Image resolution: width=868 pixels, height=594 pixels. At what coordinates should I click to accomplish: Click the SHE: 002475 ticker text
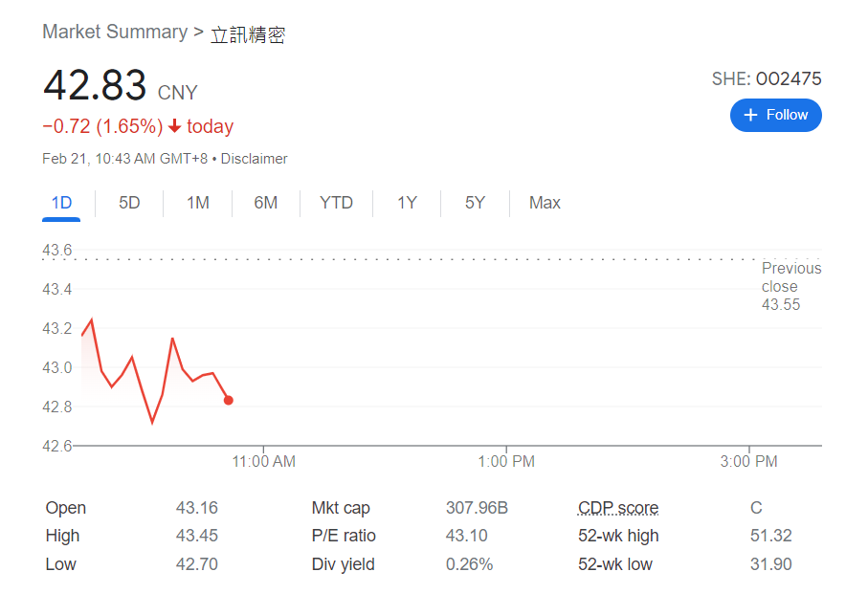pos(766,79)
